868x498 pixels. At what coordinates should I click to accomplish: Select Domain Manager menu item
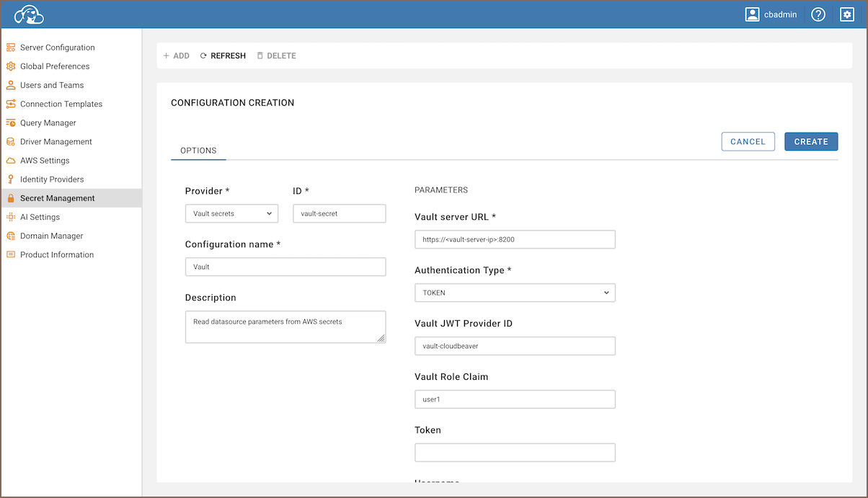click(51, 236)
